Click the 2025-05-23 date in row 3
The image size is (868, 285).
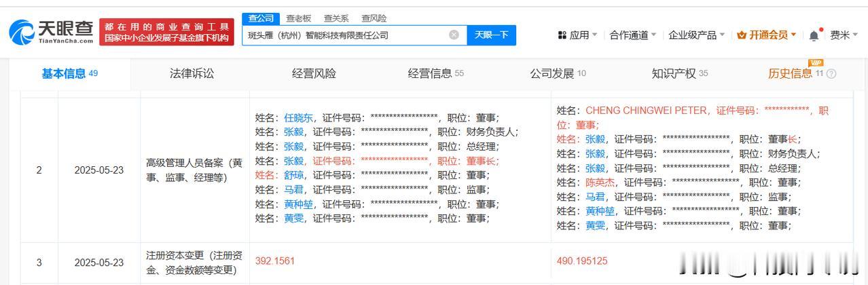point(99,262)
